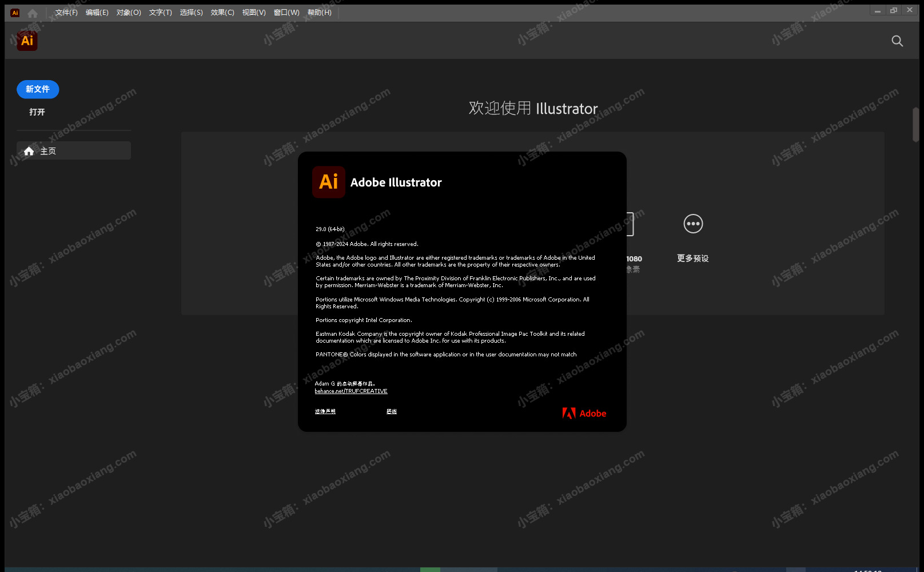Click the large Ai logo below menu bar
924x572 pixels.
[x=27, y=41]
